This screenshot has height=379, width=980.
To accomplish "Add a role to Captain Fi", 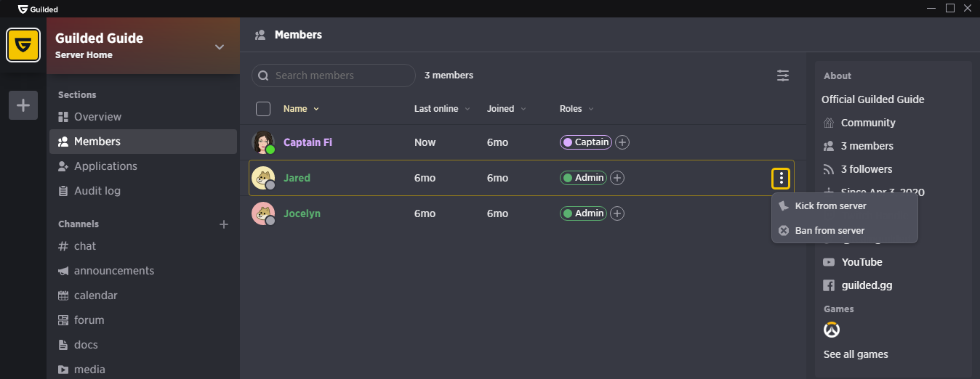I will click(622, 142).
